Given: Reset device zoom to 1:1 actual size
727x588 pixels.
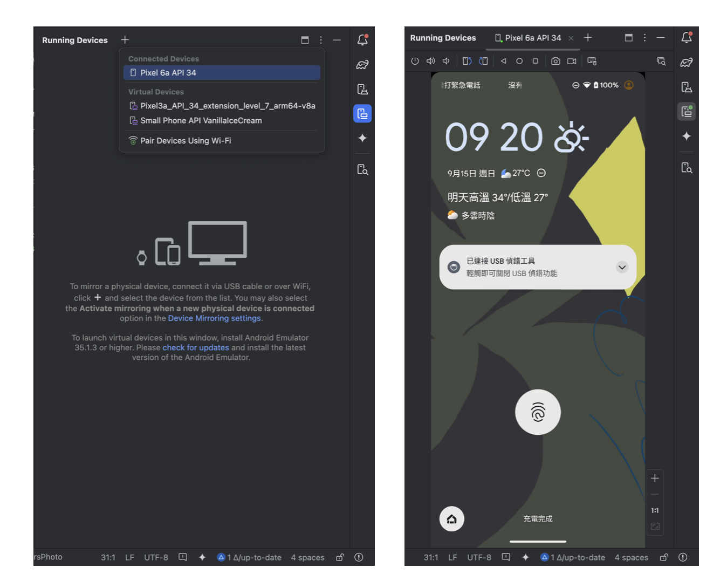Looking at the screenshot, I should click(655, 510).
